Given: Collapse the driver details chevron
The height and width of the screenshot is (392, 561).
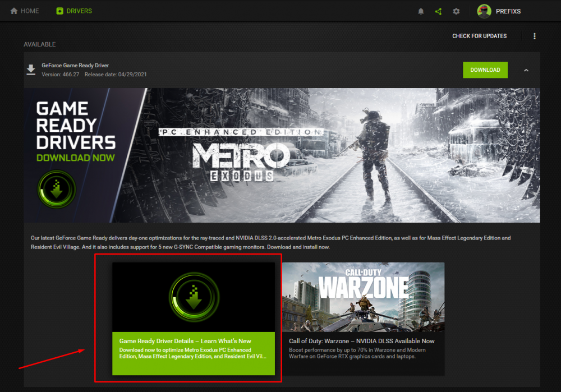Looking at the screenshot, I should coord(526,71).
